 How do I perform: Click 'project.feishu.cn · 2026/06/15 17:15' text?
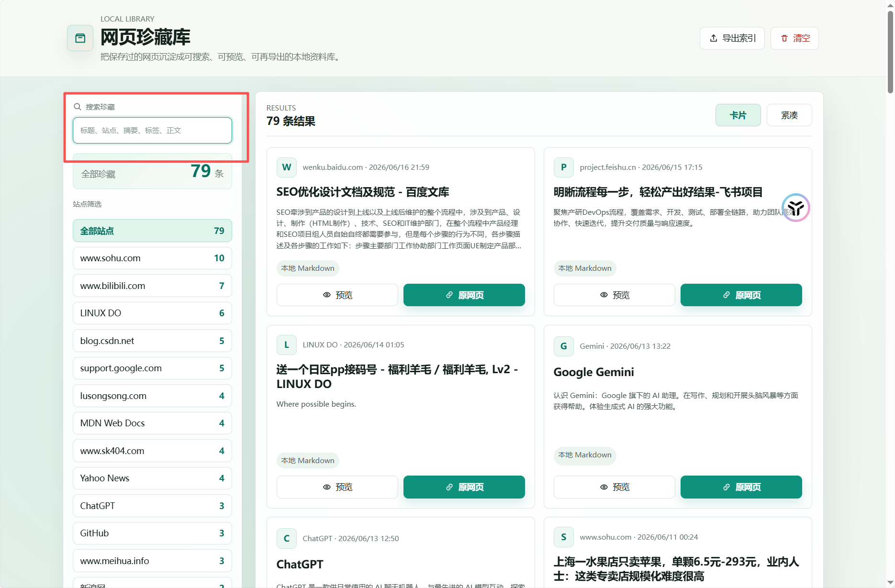(x=641, y=167)
